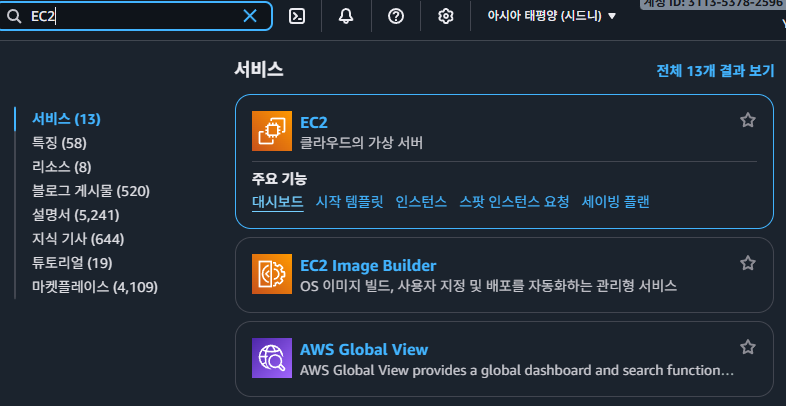Open the 대시보드 feature link
Image resolution: width=786 pixels, height=406 pixels.
pos(277,202)
